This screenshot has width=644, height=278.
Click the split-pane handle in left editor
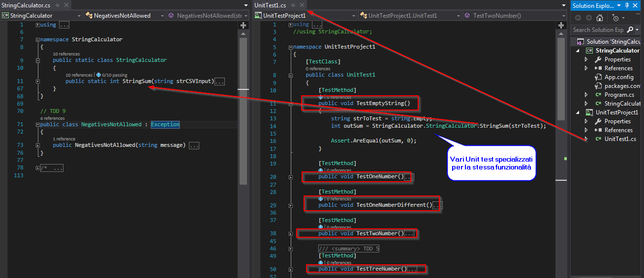point(244,25)
